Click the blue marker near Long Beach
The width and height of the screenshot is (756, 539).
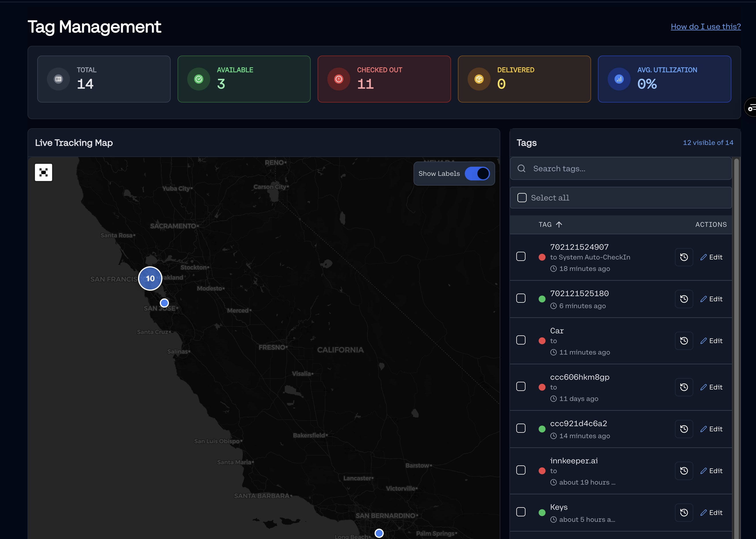tap(379, 533)
